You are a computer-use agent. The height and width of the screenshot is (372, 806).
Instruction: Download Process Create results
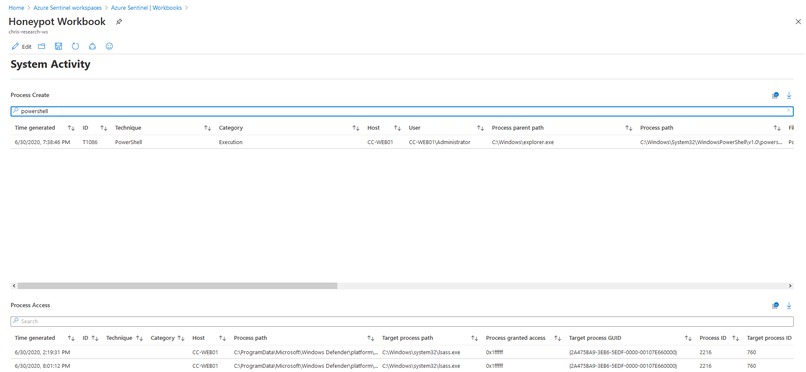789,96
